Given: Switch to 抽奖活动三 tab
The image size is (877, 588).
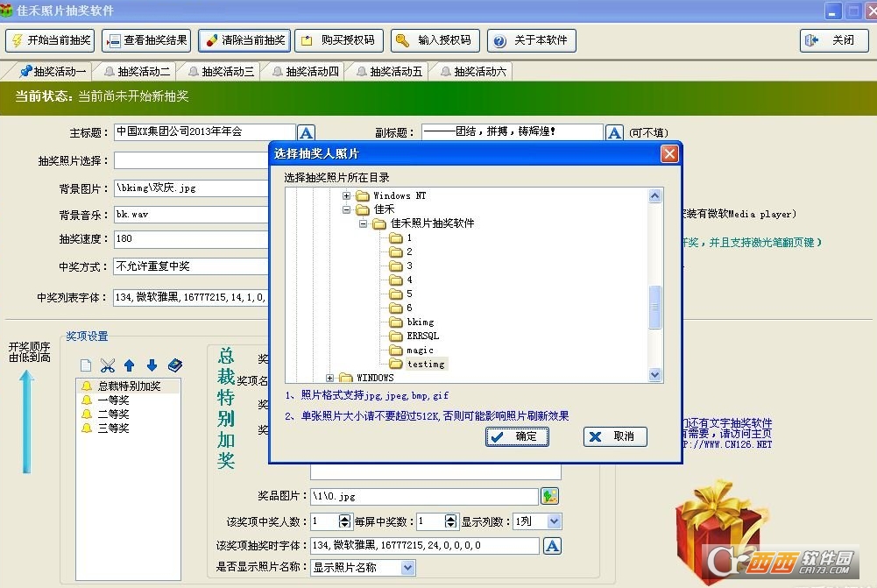Looking at the screenshot, I should point(221,72).
